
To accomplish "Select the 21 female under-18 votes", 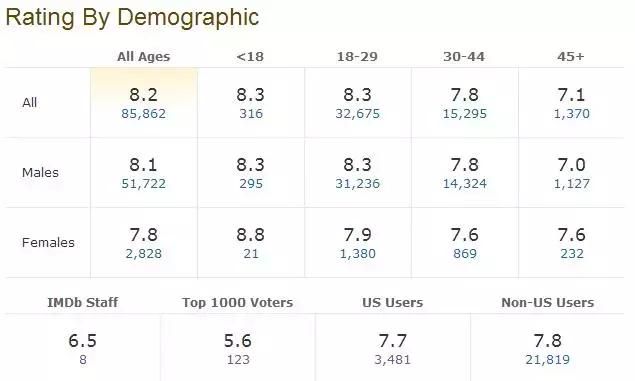I will 251,254.
